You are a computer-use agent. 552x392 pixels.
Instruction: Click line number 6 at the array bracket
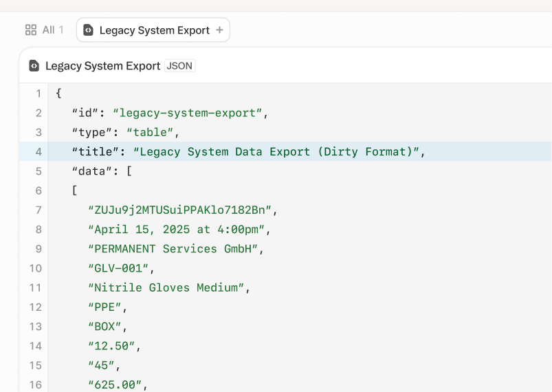(38, 190)
